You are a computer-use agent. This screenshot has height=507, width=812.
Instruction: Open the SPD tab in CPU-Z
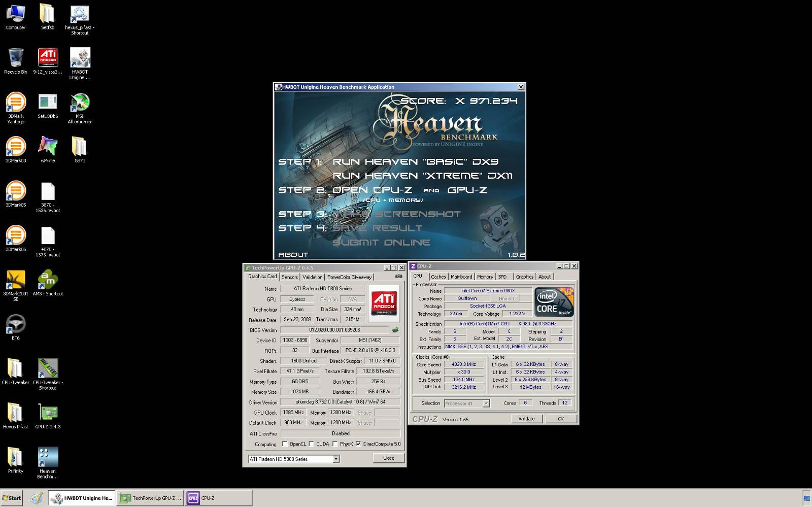[x=502, y=277]
